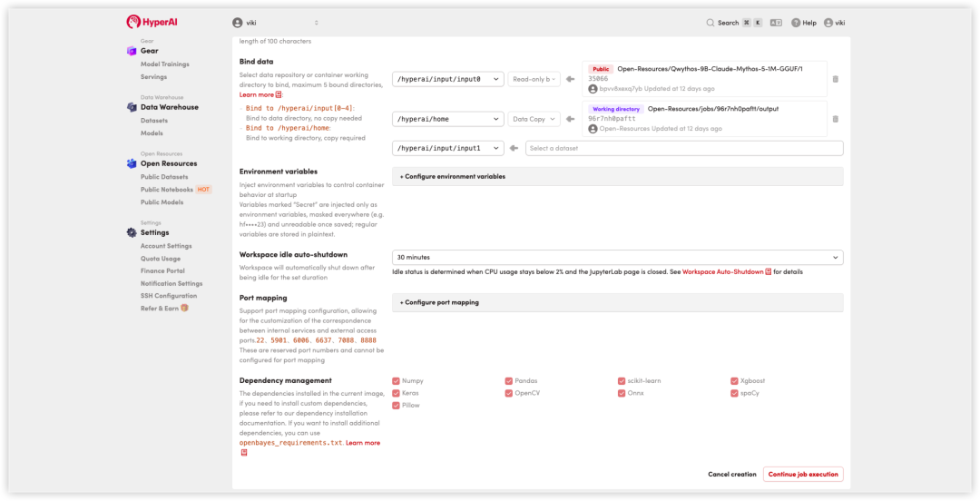Click the doc icon after Bind data Learn more

pos(279,94)
